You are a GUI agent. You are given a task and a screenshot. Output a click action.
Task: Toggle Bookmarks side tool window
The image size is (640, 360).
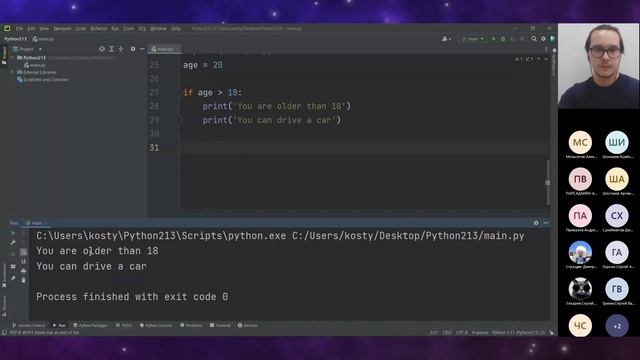point(4,276)
